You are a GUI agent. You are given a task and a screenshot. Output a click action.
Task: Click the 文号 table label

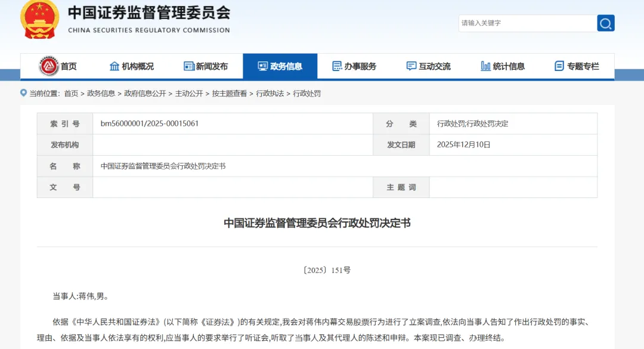coord(65,187)
